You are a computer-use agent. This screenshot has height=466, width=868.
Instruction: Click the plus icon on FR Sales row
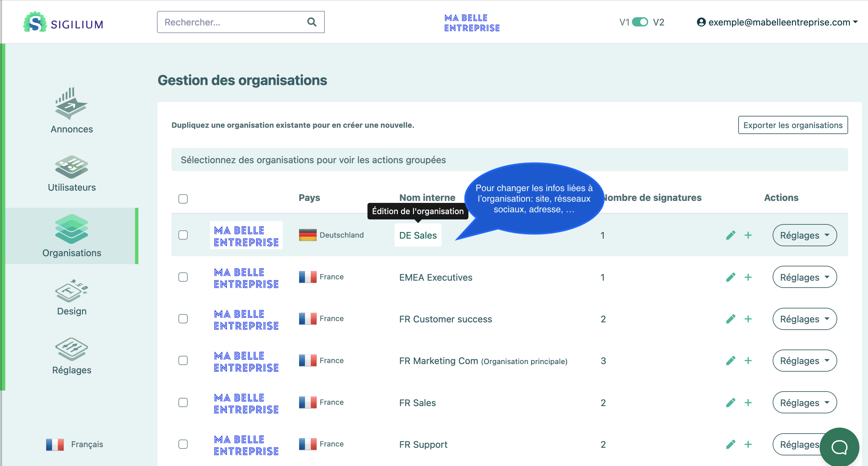(748, 403)
